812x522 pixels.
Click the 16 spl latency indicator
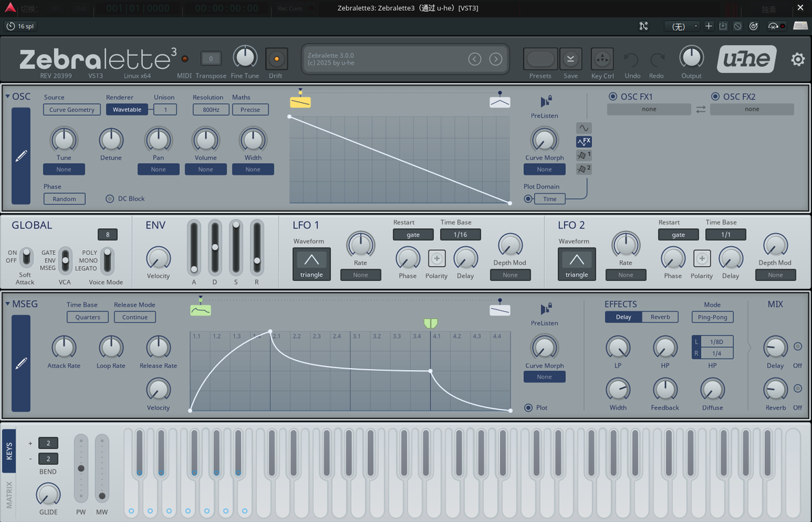tap(20, 26)
